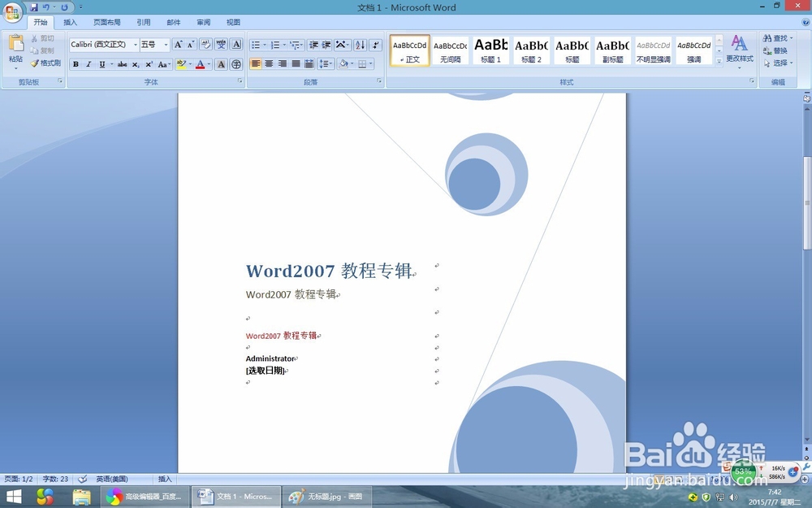812x508 pixels.
Task: Switch to the 引用 tab
Action: click(x=144, y=22)
